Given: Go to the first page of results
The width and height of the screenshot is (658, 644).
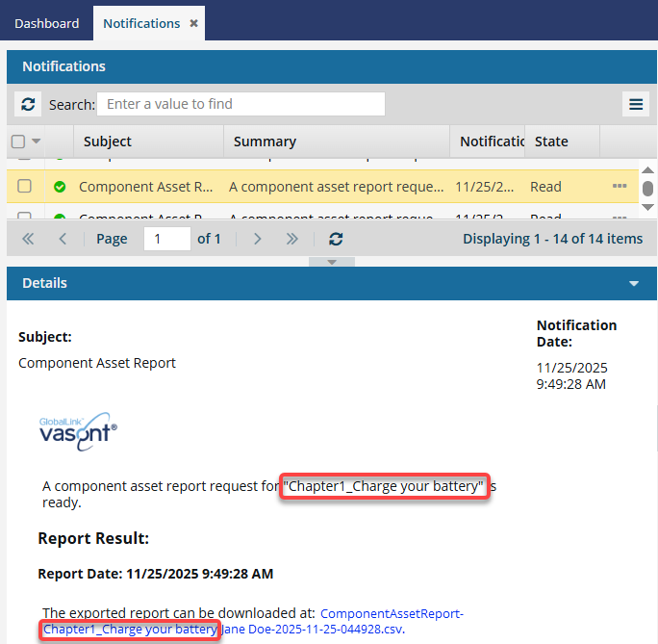Looking at the screenshot, I should tap(28, 239).
